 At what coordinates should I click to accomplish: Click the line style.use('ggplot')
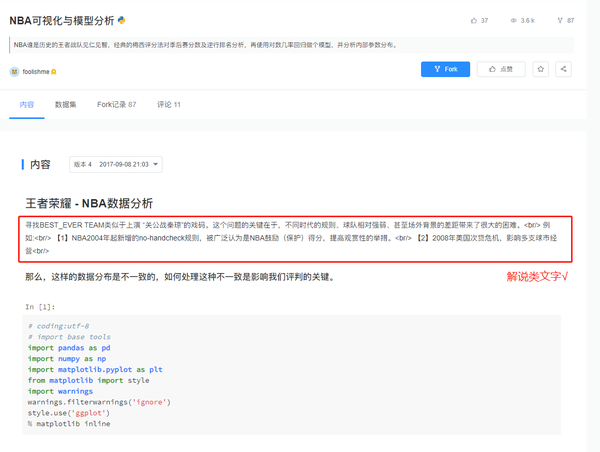click(68, 413)
